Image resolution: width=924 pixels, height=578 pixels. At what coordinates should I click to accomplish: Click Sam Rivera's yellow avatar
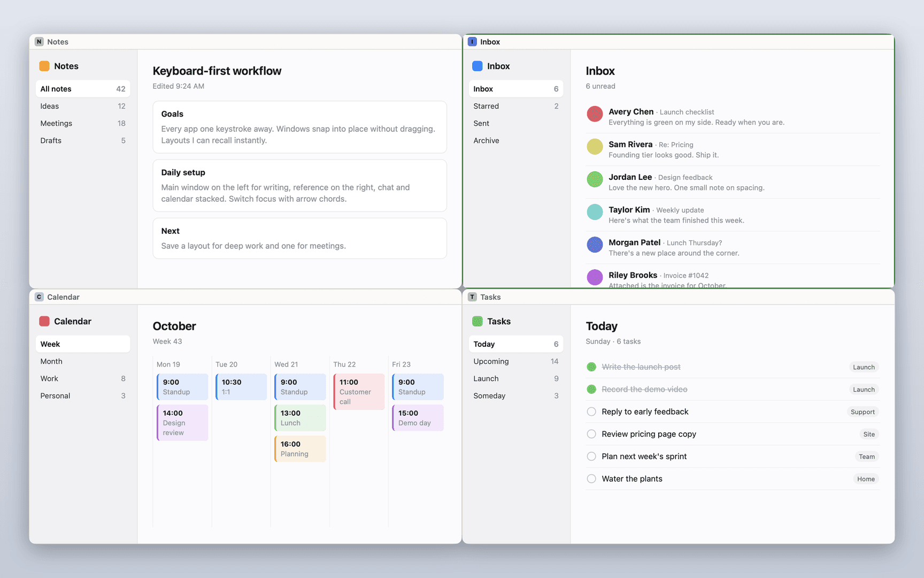click(595, 147)
